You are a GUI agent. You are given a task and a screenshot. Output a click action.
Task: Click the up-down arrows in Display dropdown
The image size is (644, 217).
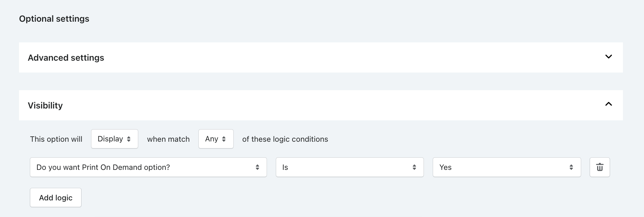129,139
